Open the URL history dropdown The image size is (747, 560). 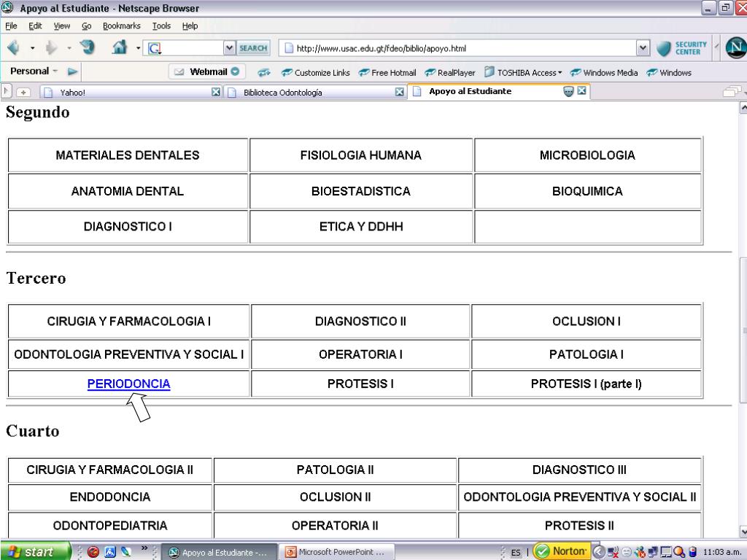(643, 47)
